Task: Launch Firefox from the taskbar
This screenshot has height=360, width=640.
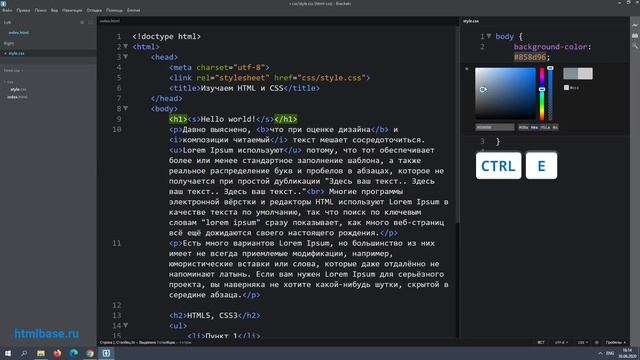Action: 57,353
